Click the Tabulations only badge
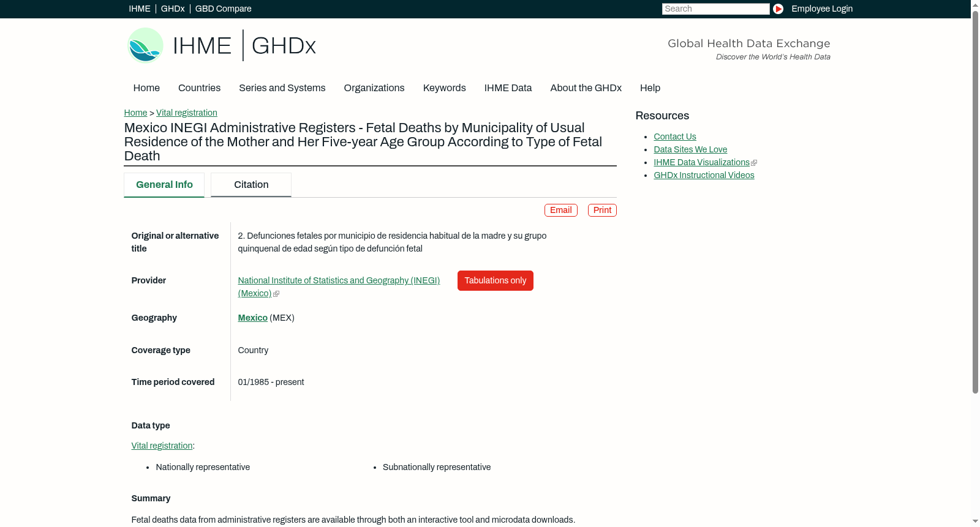 coord(496,280)
